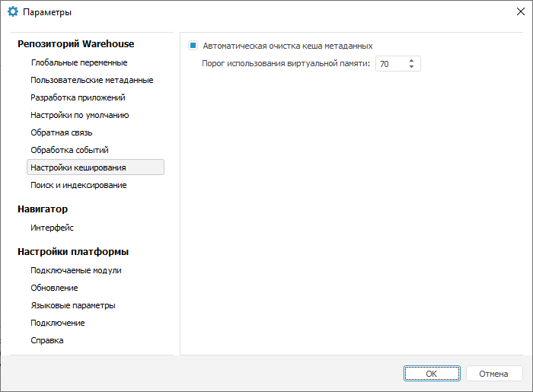This screenshot has width=533, height=392.
Task: Select Настройки кеширования item
Action: 78,167
